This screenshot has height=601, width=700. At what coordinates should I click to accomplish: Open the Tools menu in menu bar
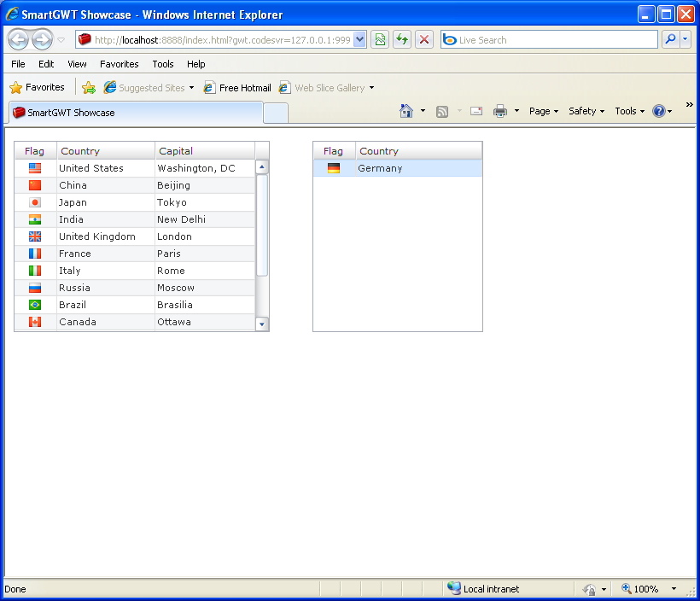point(163,64)
